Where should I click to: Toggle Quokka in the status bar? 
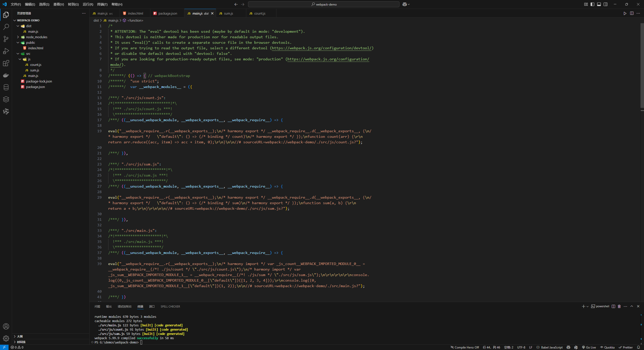point(607,347)
